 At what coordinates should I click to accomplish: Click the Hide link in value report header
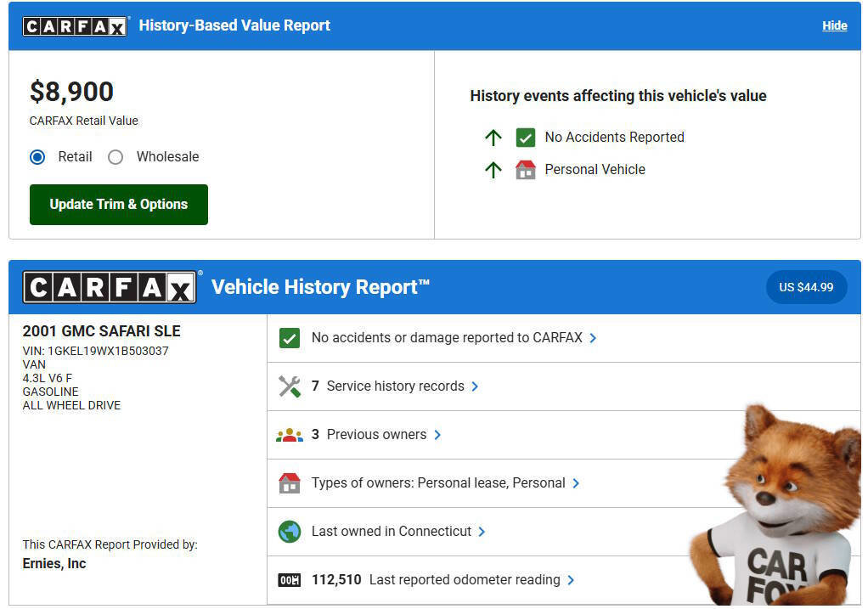pyautogui.click(x=834, y=25)
